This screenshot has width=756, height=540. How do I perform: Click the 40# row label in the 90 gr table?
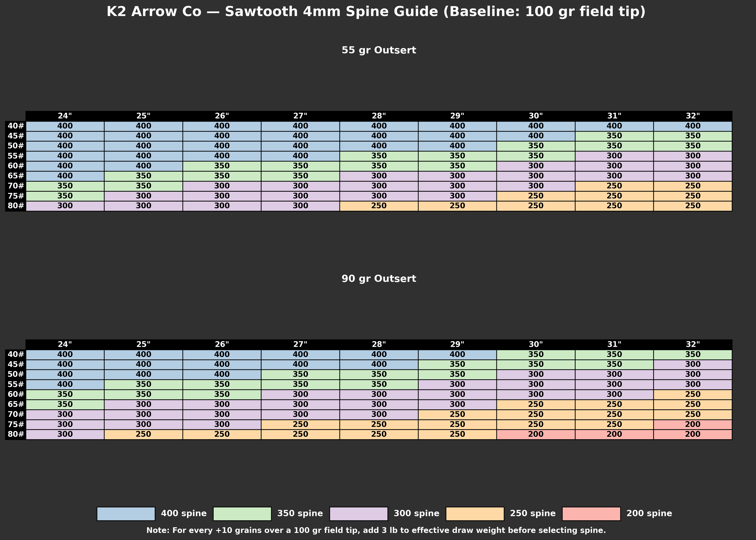pyautogui.click(x=16, y=354)
